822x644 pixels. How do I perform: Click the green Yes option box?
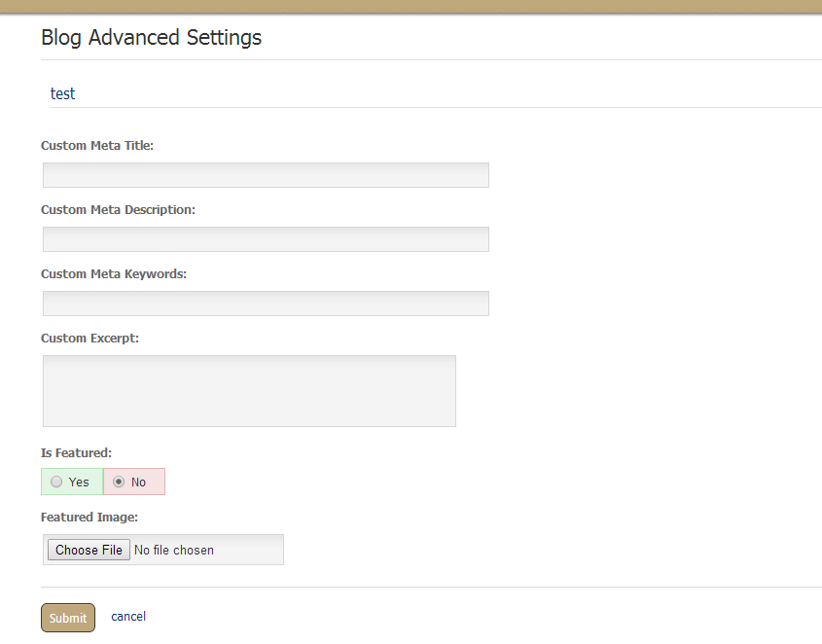tap(72, 482)
